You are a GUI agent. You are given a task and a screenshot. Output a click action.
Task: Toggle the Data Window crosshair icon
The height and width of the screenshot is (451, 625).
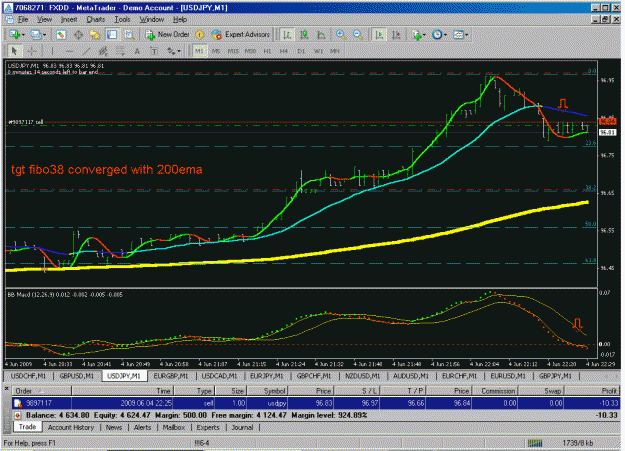point(78,35)
